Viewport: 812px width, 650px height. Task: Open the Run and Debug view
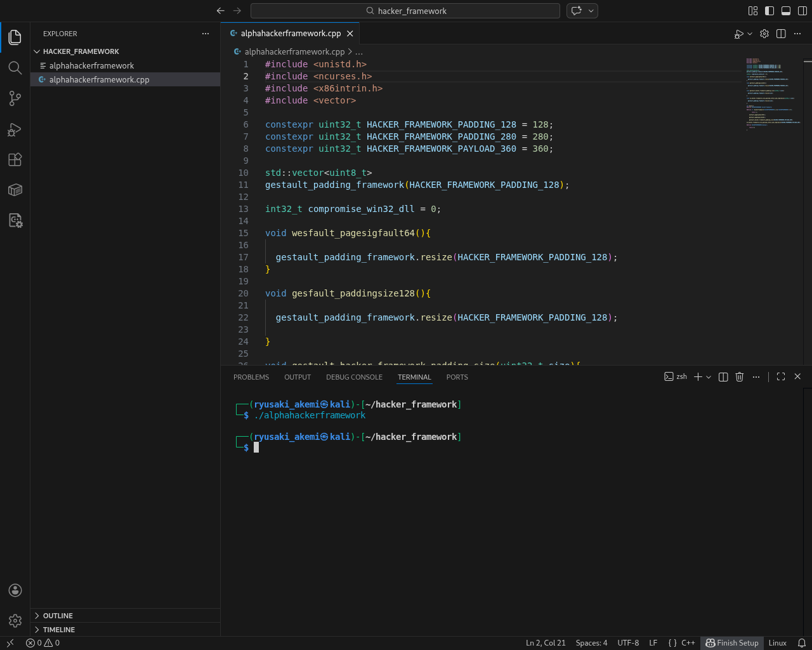pos(15,129)
